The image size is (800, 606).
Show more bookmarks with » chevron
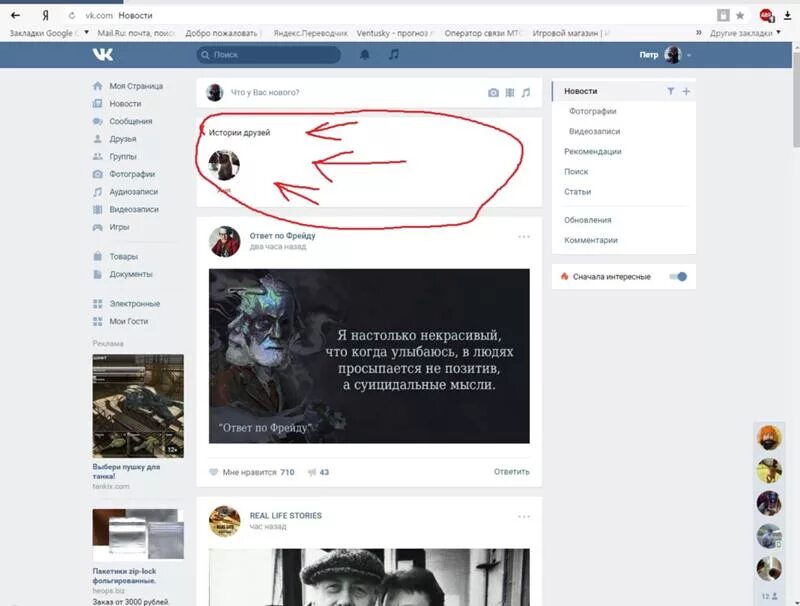[x=698, y=33]
